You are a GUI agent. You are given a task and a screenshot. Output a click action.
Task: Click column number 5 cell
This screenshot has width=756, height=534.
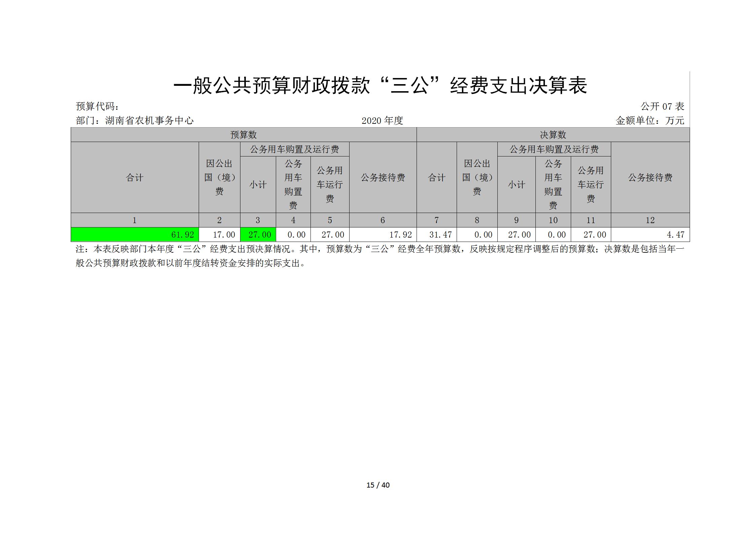pyautogui.click(x=330, y=220)
